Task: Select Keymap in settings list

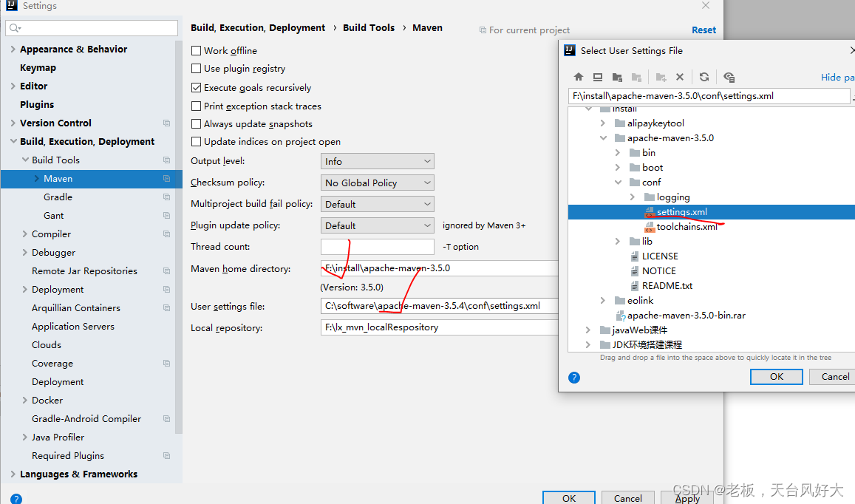Action: [38, 68]
